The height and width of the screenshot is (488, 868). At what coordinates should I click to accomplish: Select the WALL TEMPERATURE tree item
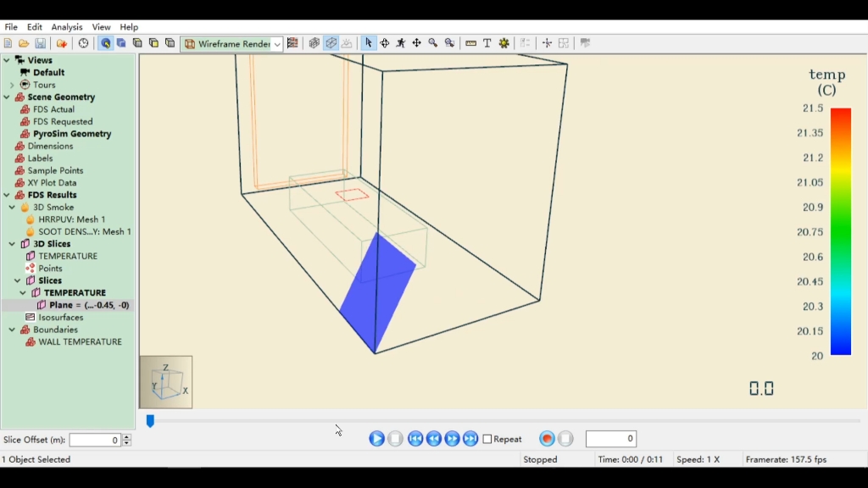[81, 342]
